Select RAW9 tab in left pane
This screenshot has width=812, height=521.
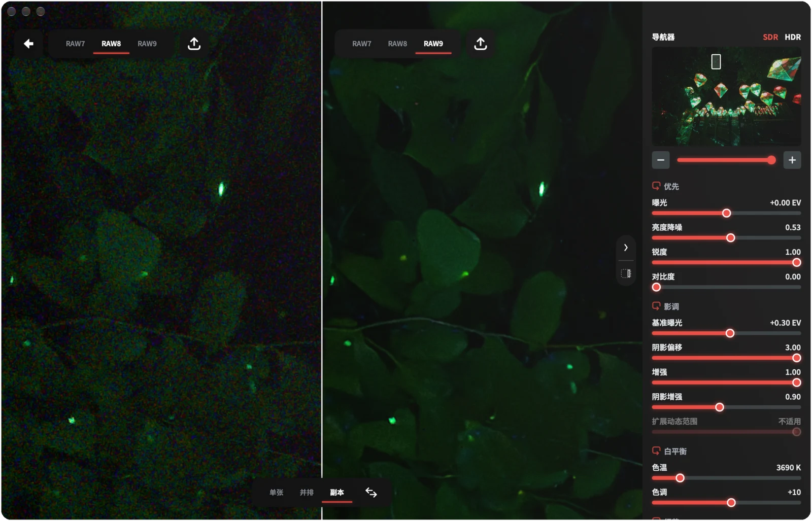[147, 44]
